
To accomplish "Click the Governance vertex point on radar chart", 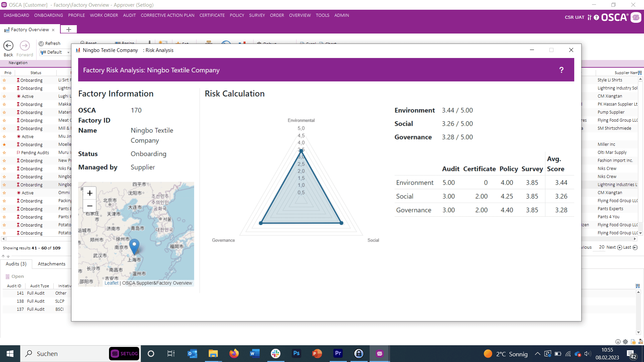I will [x=261, y=223].
